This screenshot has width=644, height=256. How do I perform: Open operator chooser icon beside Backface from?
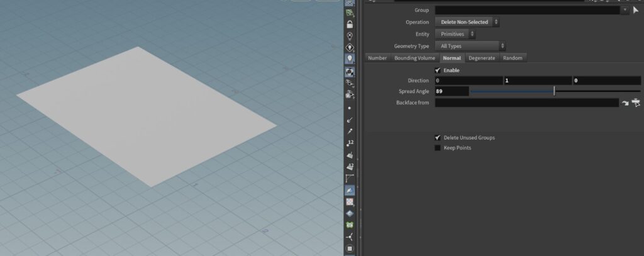coord(636,103)
